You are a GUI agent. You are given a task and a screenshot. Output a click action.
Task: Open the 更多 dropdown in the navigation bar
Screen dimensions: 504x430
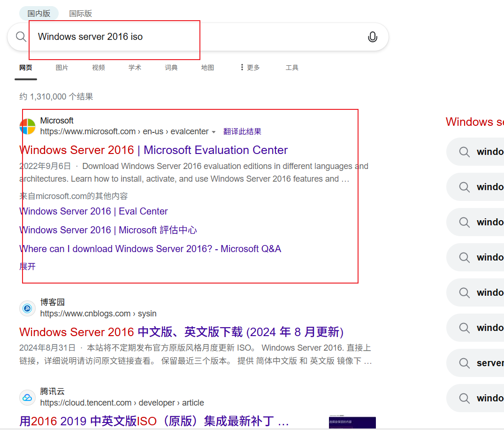[249, 67]
